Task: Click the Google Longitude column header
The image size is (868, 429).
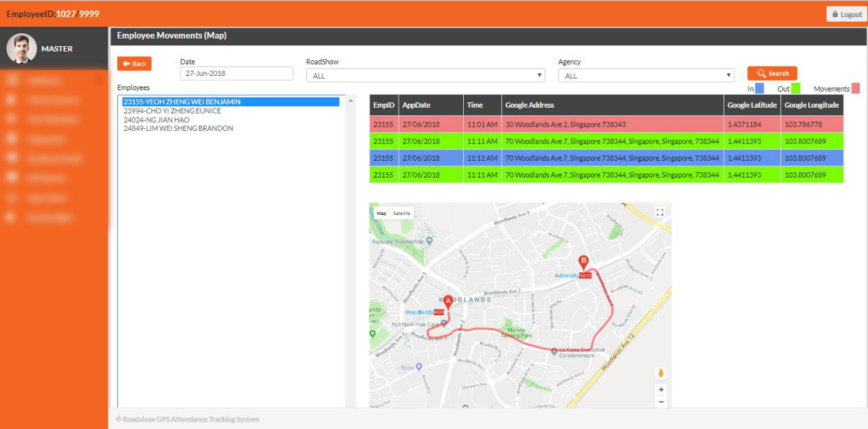Action: [812, 105]
